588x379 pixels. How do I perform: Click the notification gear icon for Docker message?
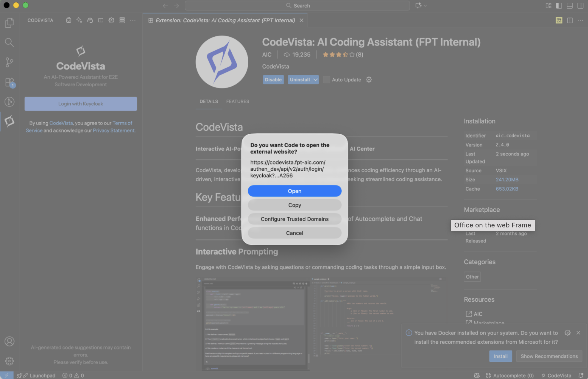click(x=568, y=333)
